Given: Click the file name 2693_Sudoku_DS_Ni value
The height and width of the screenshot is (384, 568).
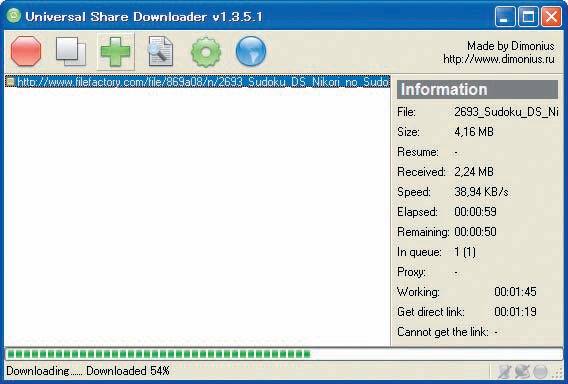Looking at the screenshot, I should [506, 112].
